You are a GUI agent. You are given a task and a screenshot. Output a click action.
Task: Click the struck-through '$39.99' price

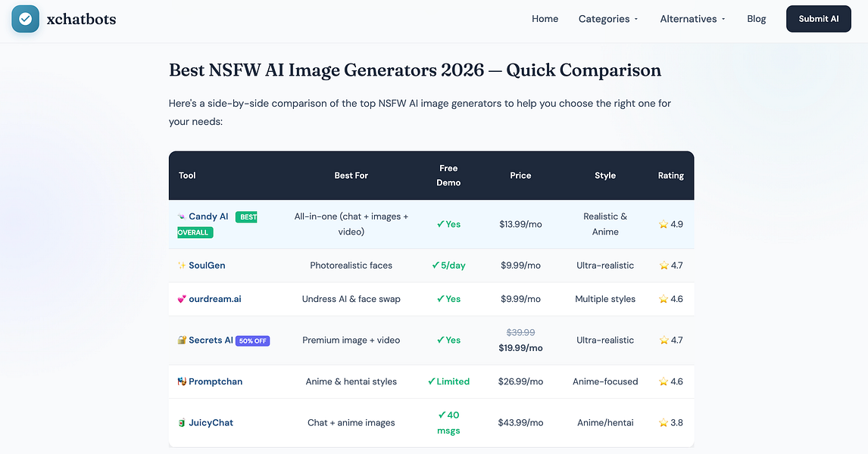520,332
